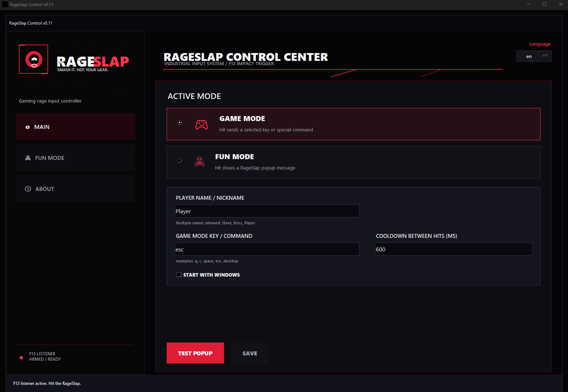Click the 'COOLDOWN BETWEEN HITS (MS)' label
Screen dimensions: 568x392
[417, 236]
